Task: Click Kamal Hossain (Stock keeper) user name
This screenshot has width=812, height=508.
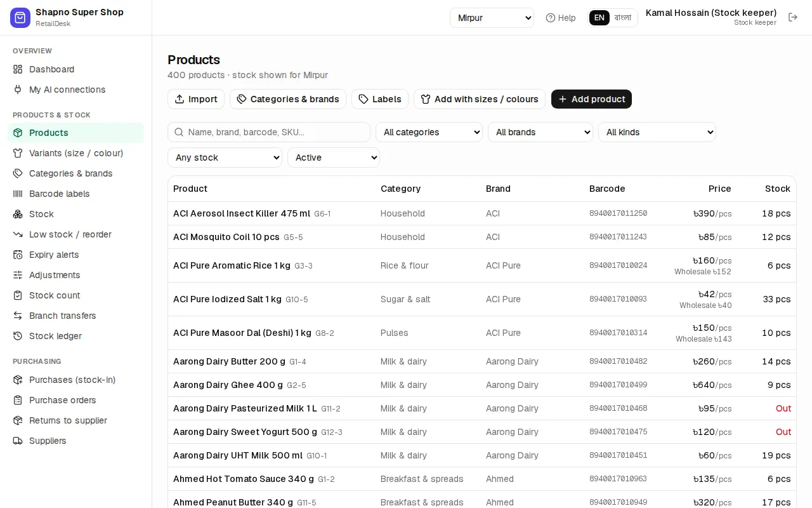Action: click(711, 13)
